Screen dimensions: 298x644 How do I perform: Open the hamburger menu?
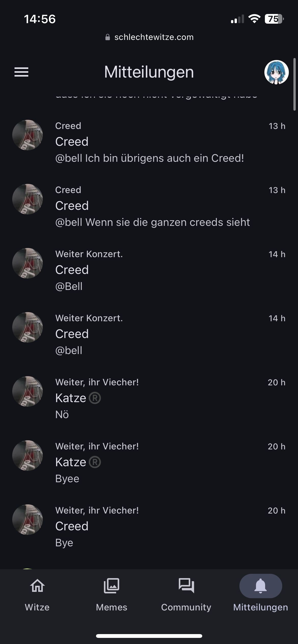click(x=21, y=72)
